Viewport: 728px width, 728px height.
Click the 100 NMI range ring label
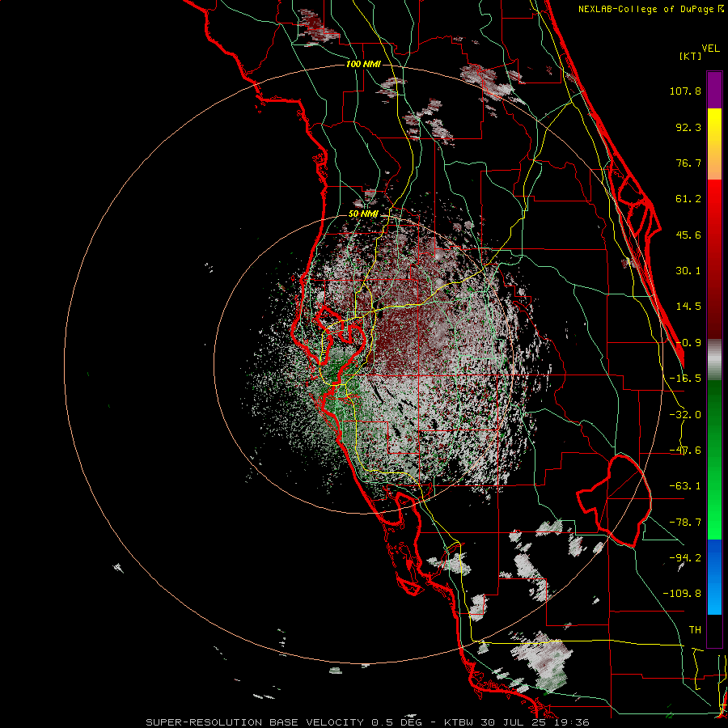coord(363,64)
